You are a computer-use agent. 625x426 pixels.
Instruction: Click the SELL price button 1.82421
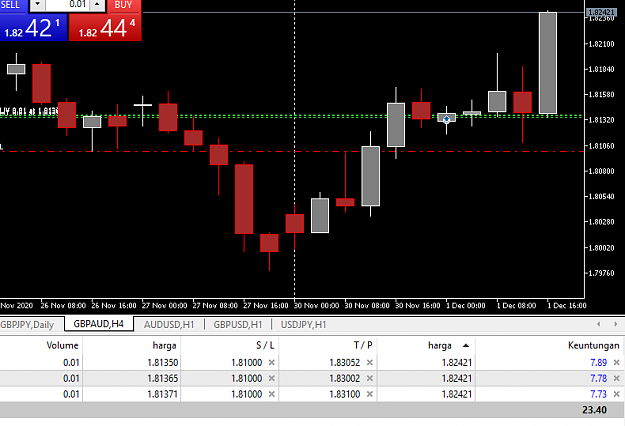click(33, 27)
